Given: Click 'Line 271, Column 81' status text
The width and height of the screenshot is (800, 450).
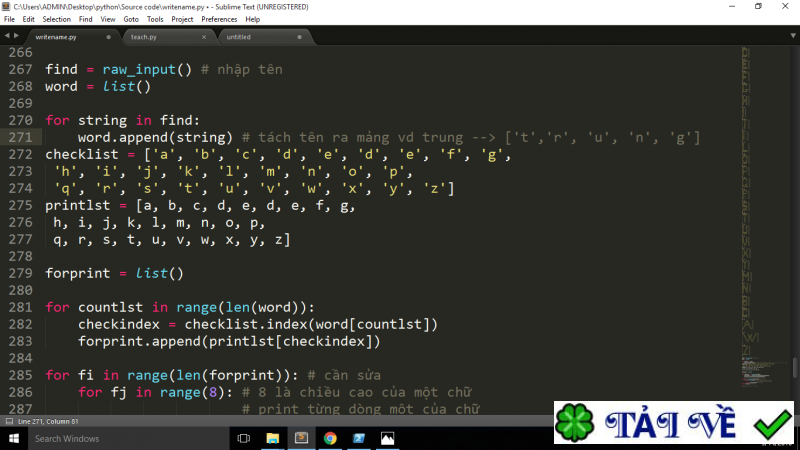Looking at the screenshot, I should tap(48, 421).
